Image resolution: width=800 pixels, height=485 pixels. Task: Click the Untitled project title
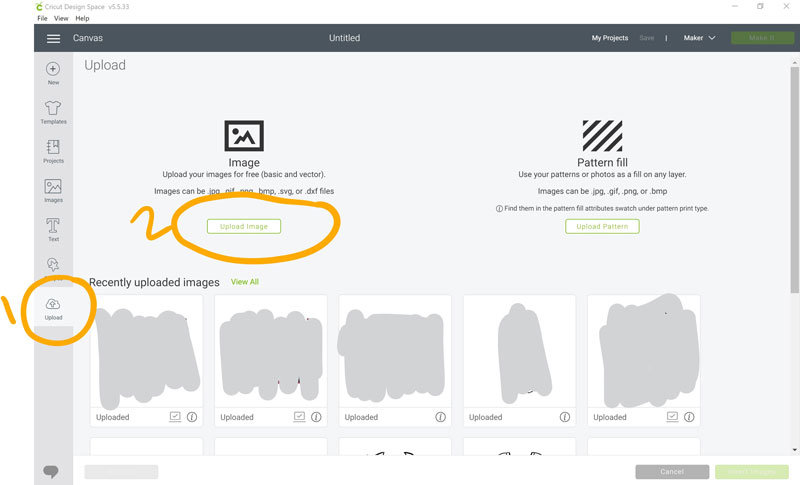[x=344, y=38]
